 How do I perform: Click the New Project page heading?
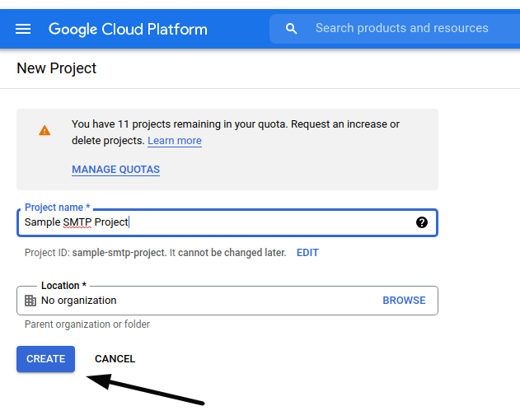pos(56,68)
